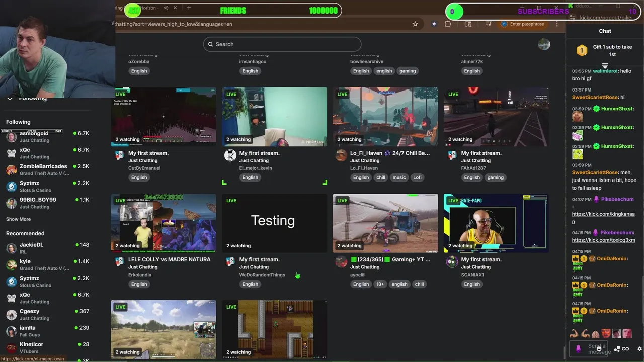Open kyle channel in Recommended

(x=47, y=264)
